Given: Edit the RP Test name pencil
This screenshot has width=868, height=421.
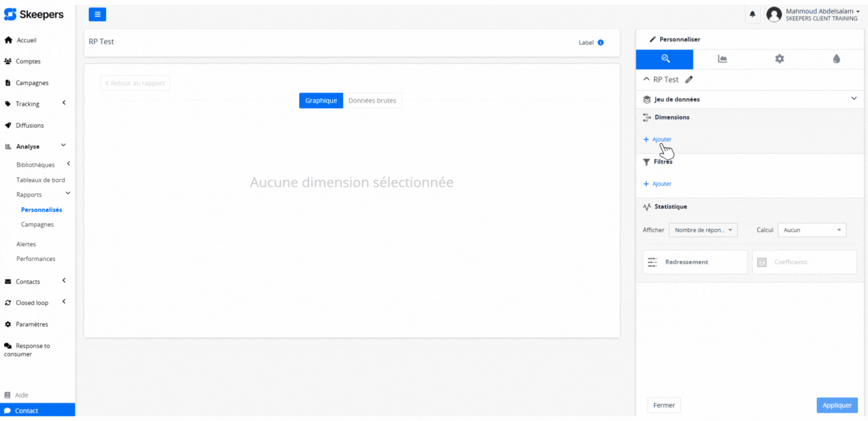Looking at the screenshot, I should (689, 80).
